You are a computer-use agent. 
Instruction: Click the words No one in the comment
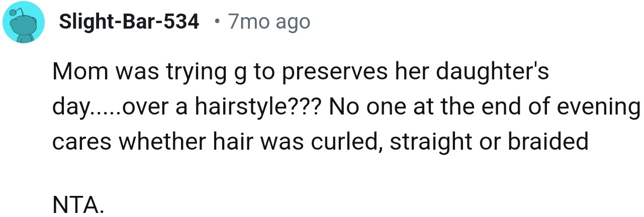(x=362, y=108)
